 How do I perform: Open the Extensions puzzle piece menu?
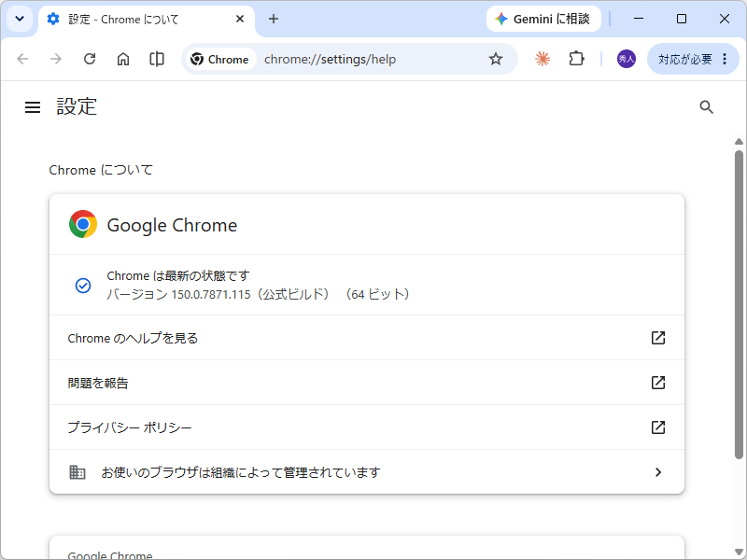click(576, 59)
